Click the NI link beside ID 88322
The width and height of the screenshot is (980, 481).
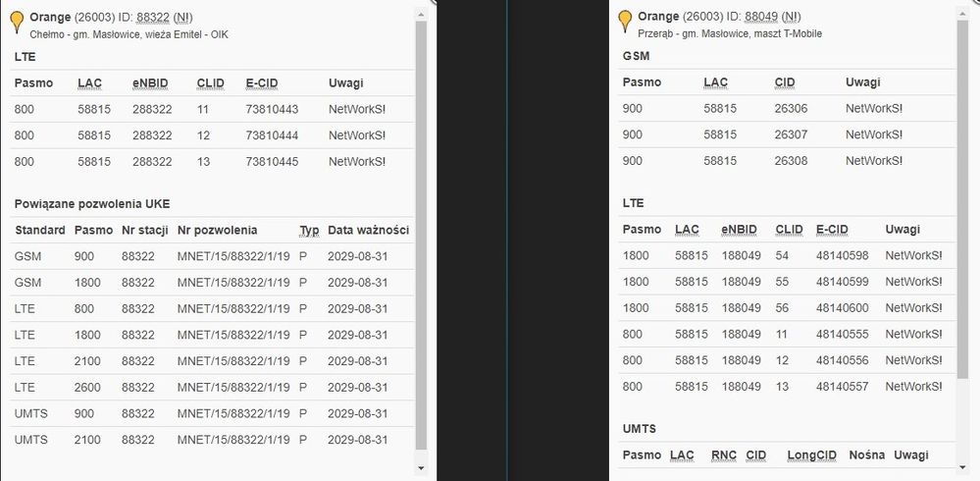pos(183,17)
